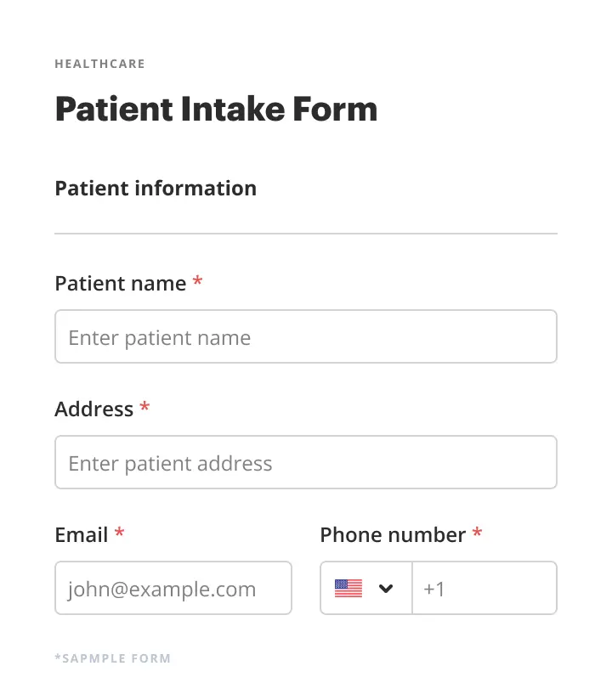Select the Email input field
The width and height of the screenshot is (612, 700).
pos(173,588)
